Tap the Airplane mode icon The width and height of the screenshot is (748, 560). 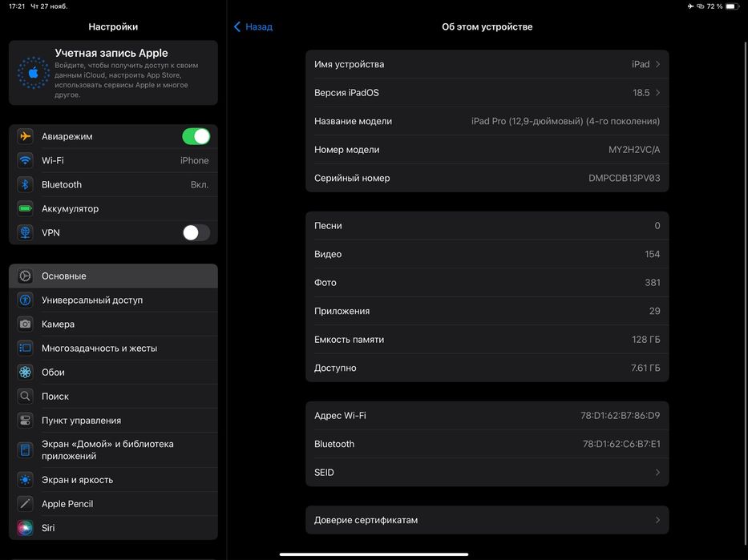26,136
